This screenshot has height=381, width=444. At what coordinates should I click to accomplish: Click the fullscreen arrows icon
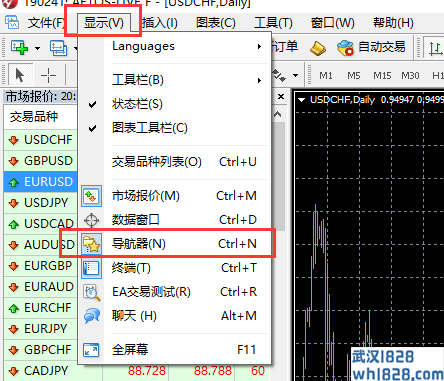91,350
